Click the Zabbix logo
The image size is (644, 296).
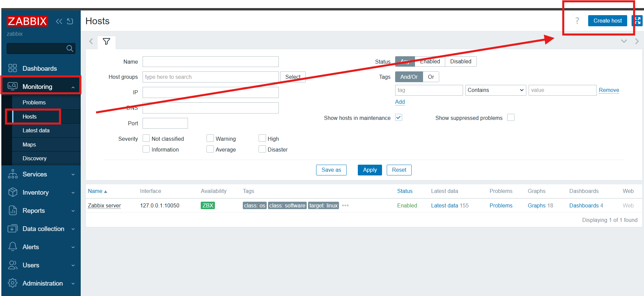point(27,21)
